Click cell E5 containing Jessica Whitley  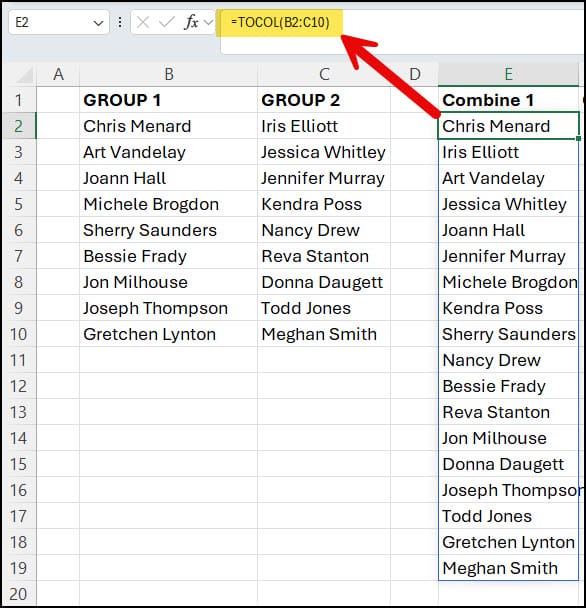point(508,204)
